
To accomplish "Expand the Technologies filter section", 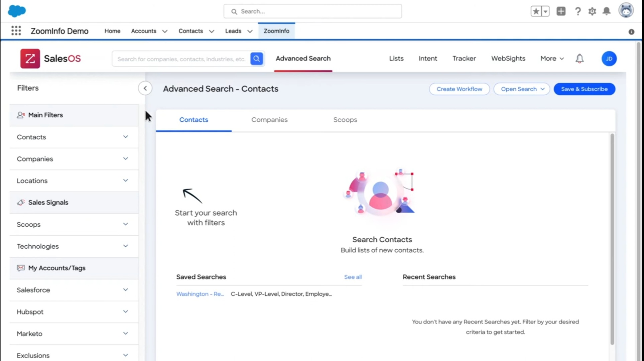I will [74, 246].
